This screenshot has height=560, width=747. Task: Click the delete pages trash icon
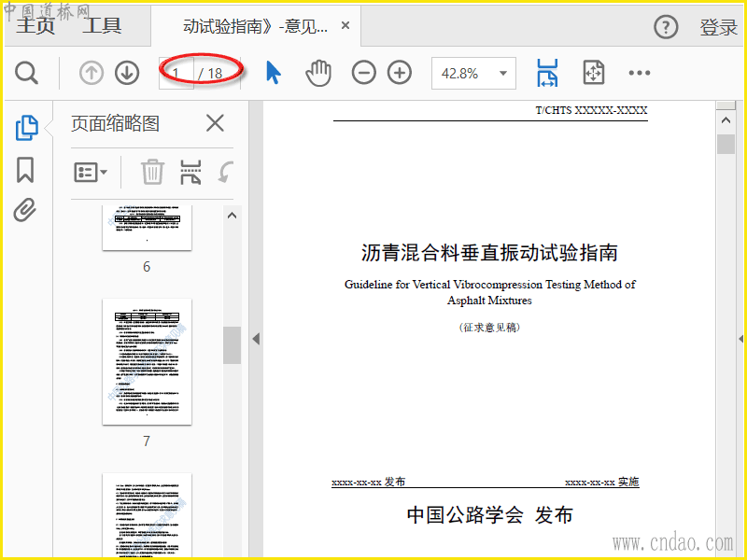point(152,172)
